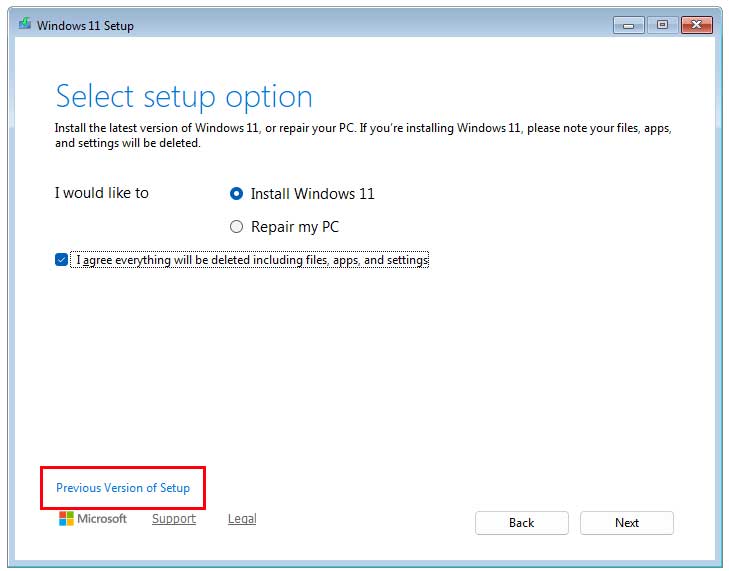Viewport: 729px width, 571px height.
Task: Click the Microsoft logo
Action: (x=93, y=518)
